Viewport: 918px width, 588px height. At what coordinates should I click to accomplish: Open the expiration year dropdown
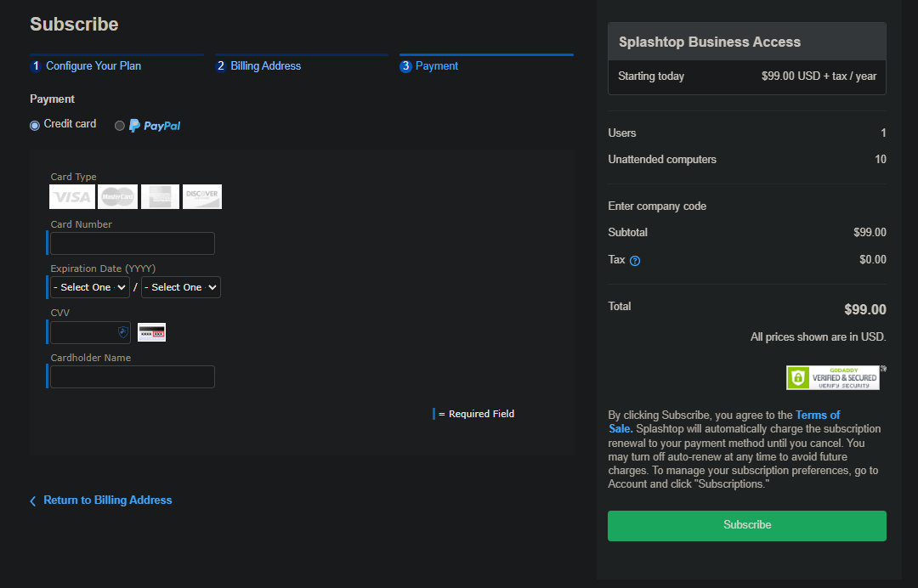tap(181, 287)
